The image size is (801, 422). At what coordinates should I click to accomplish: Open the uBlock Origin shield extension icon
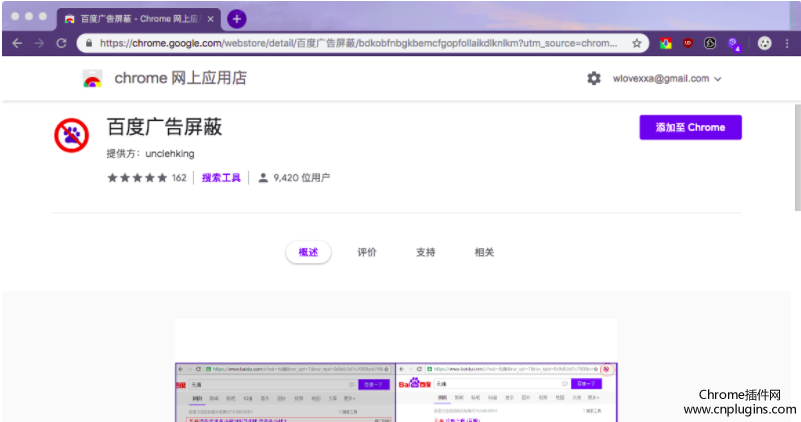coord(688,43)
